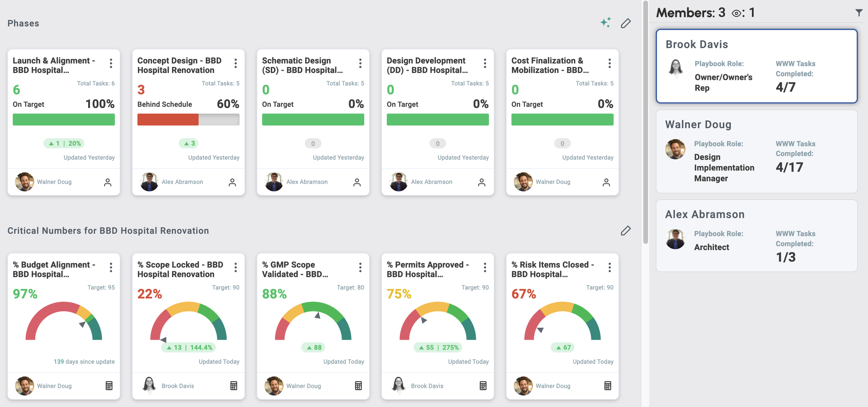Open the three-dot menu on Concept Design card

tap(235, 63)
